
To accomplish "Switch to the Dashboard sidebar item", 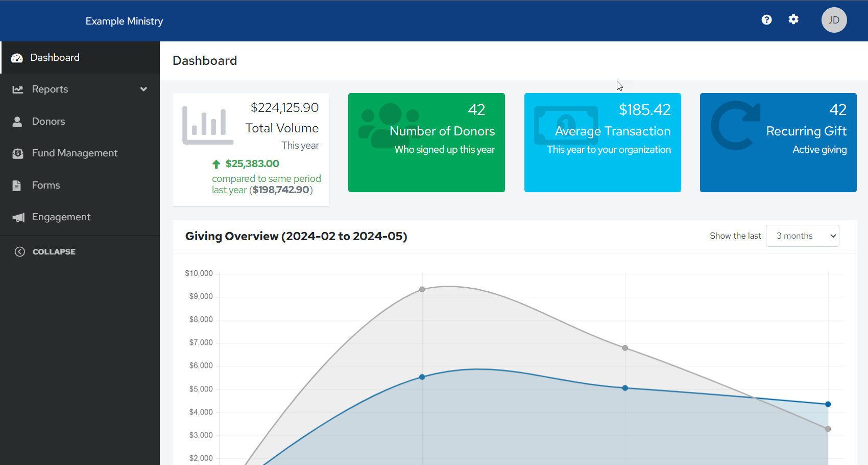I will point(55,57).
